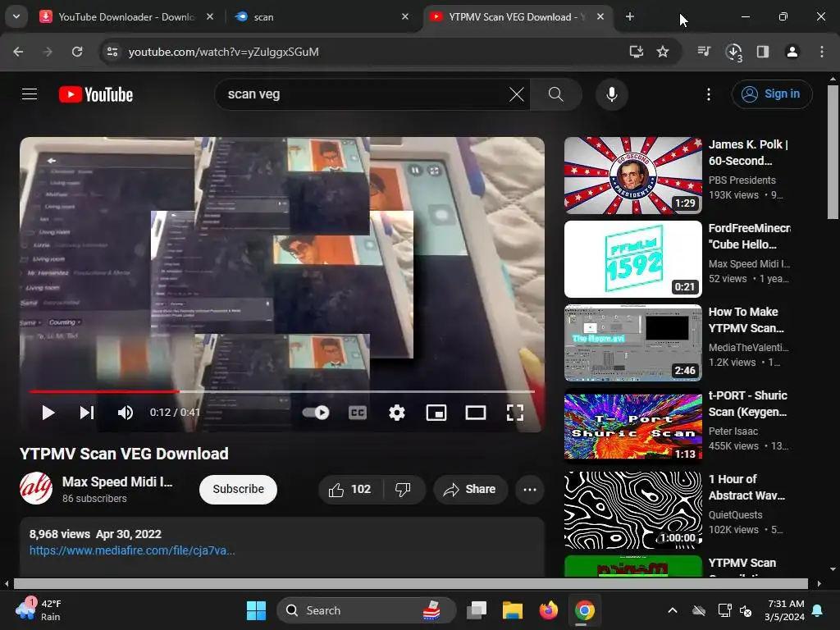This screenshot has width=840, height=630.
Task: Open Task View on the taskbar
Action: [x=477, y=610]
